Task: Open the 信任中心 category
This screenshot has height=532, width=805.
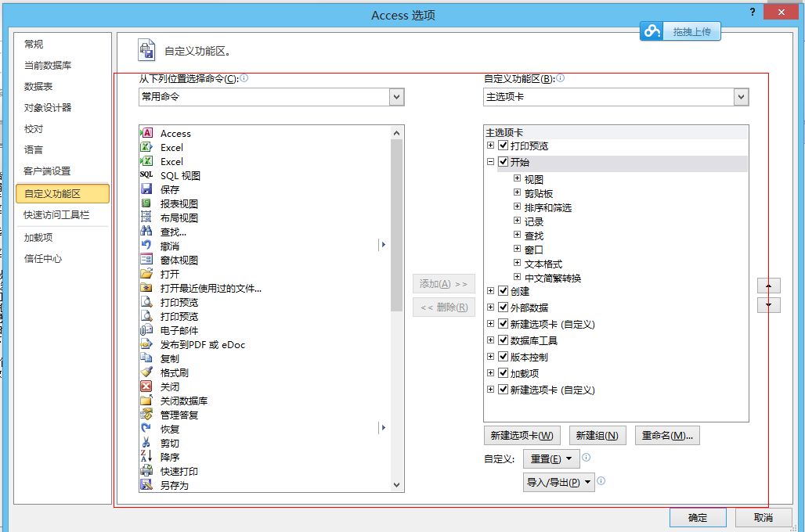Action: pos(43,258)
